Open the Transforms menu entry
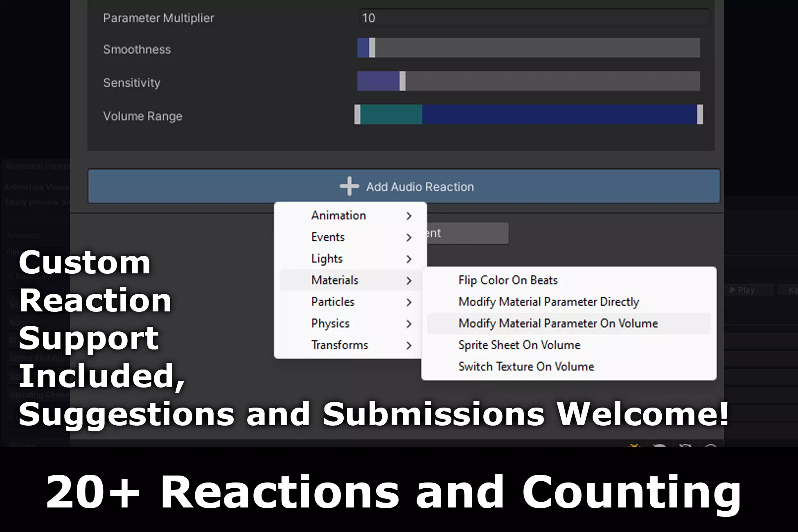This screenshot has height=532, width=798. click(x=340, y=345)
